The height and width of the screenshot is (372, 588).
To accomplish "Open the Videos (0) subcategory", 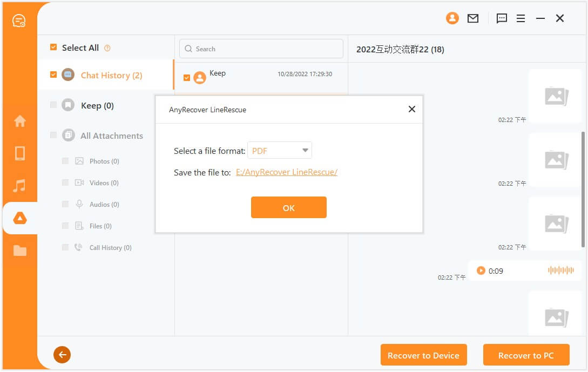I will pos(104,183).
